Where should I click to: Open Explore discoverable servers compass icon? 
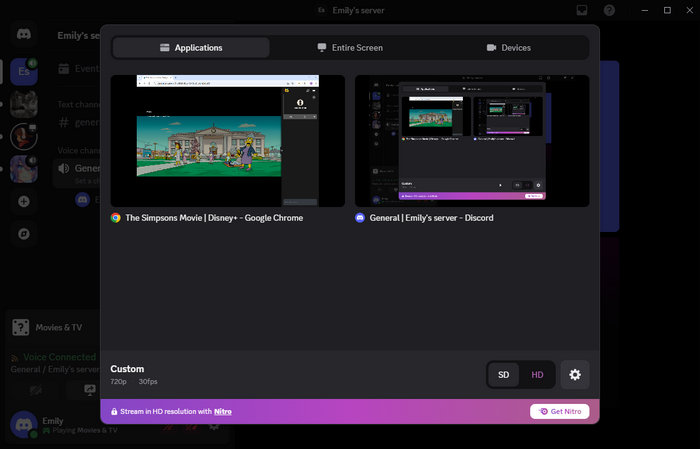(24, 234)
